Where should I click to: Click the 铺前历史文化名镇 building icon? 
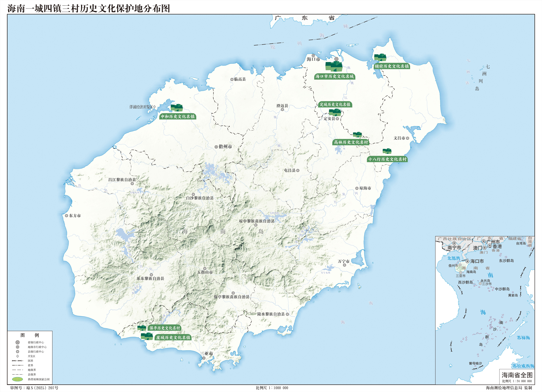[x=380, y=58]
